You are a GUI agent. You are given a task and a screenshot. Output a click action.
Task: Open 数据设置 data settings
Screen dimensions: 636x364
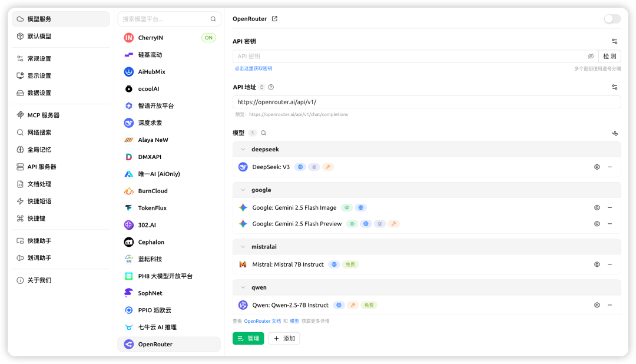point(61,93)
